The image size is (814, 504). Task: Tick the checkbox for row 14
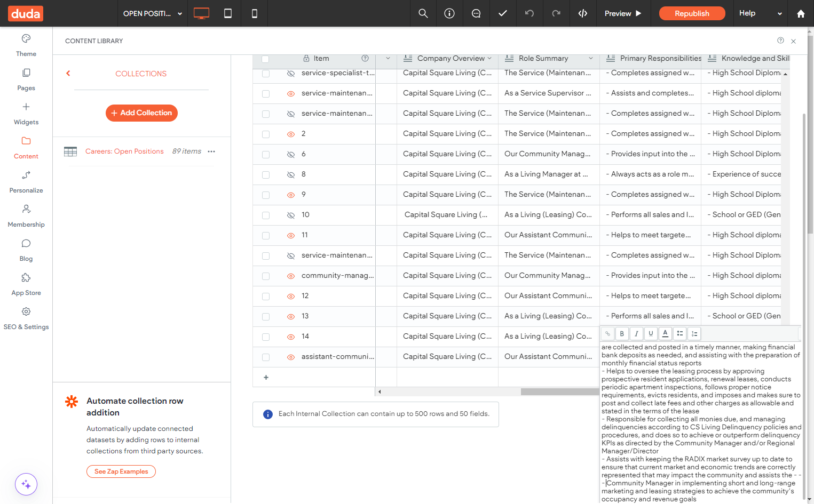(x=266, y=337)
